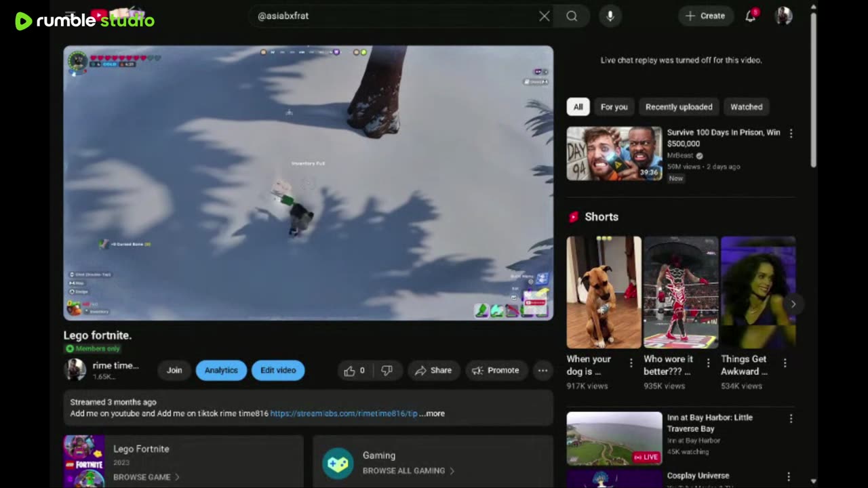Open options for the MrBeast prison video
The image size is (868, 488).
click(x=791, y=134)
